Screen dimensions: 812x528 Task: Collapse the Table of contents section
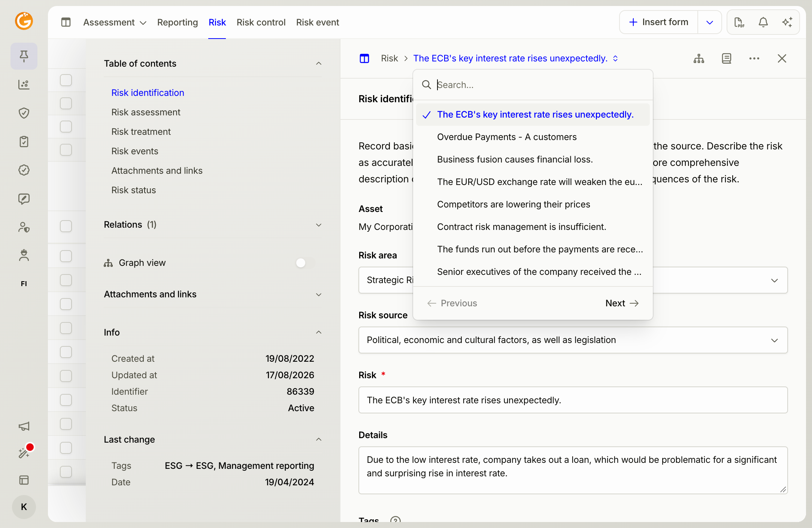[319, 64]
